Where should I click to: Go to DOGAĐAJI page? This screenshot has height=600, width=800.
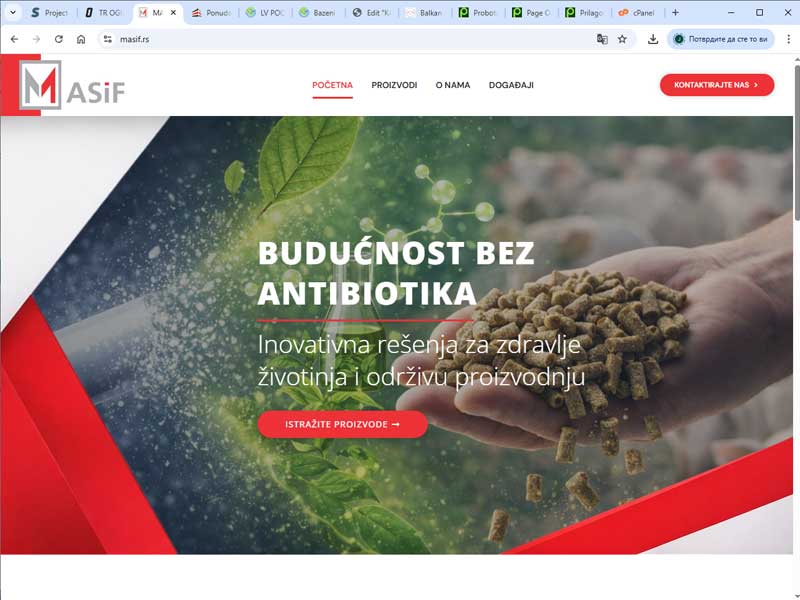coord(511,85)
